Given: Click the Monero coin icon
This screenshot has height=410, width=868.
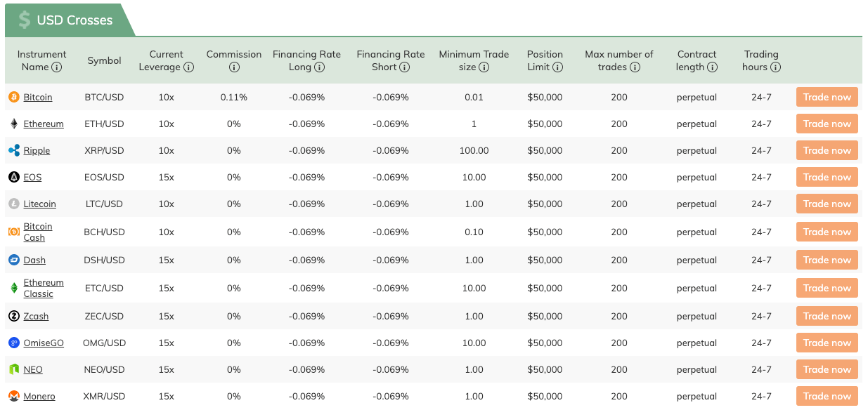Looking at the screenshot, I should 14,396.
